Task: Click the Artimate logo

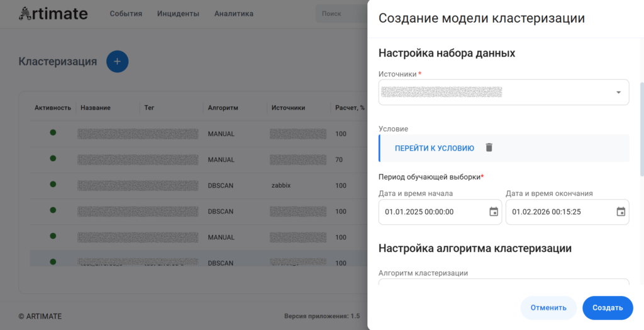Action: pyautogui.click(x=53, y=13)
